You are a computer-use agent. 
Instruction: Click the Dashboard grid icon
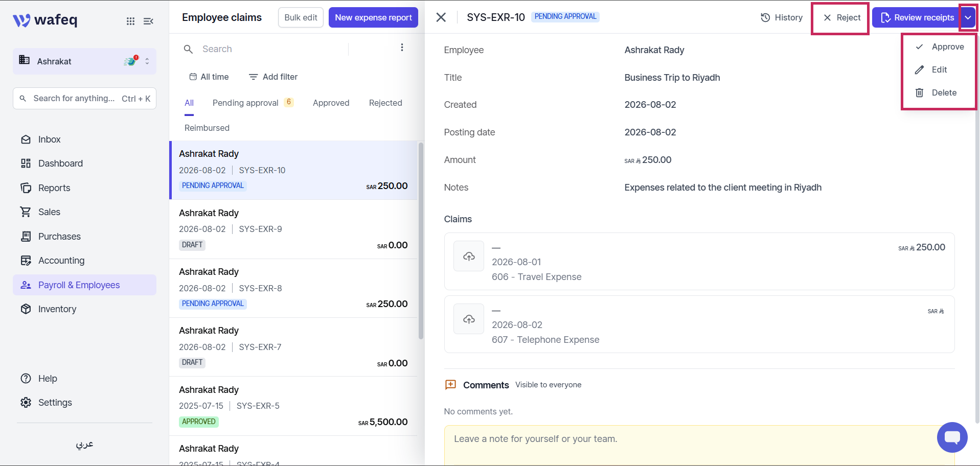pyautogui.click(x=26, y=164)
